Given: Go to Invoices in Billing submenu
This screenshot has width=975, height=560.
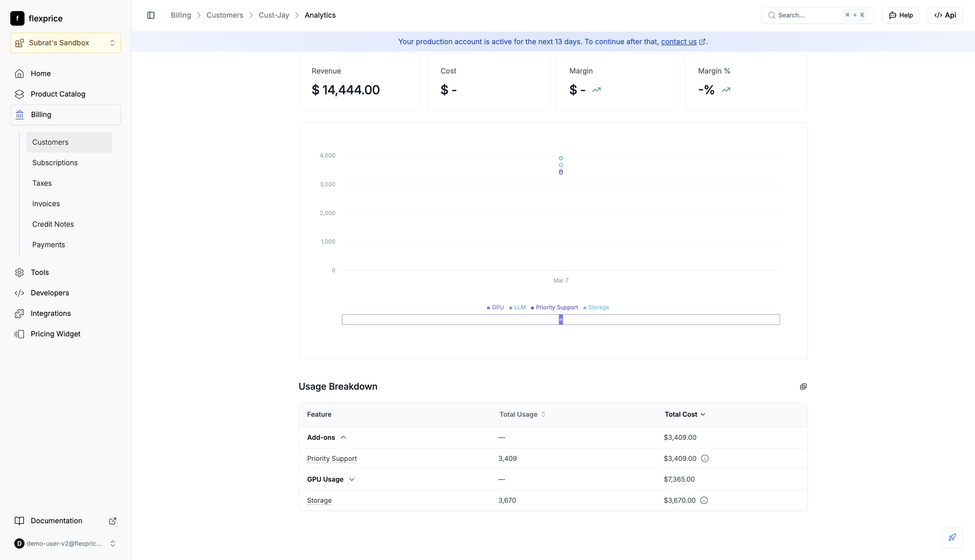Looking at the screenshot, I should (x=46, y=204).
